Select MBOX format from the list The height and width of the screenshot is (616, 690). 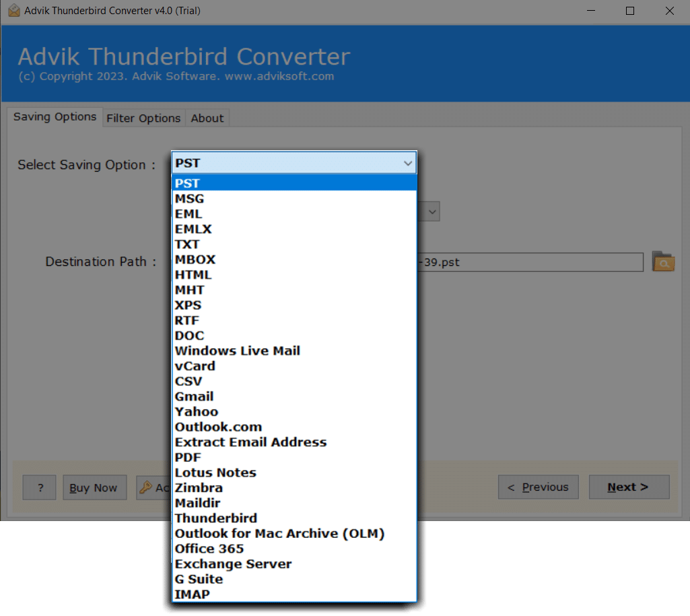(x=294, y=260)
